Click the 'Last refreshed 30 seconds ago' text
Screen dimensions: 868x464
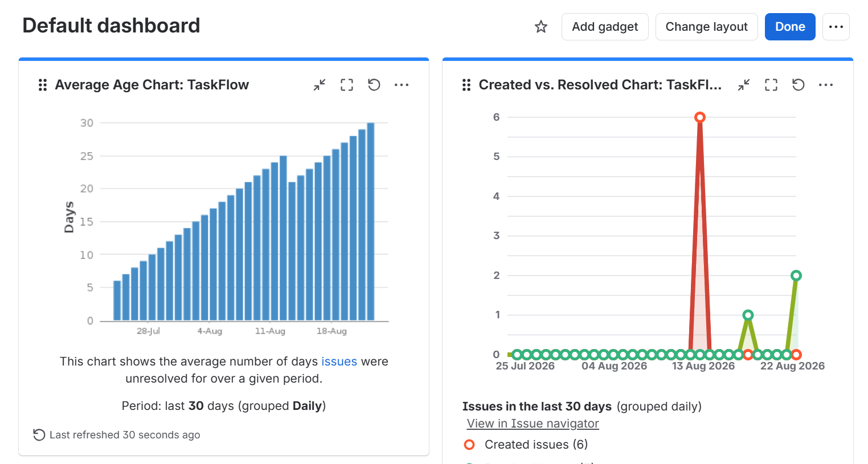[125, 435]
